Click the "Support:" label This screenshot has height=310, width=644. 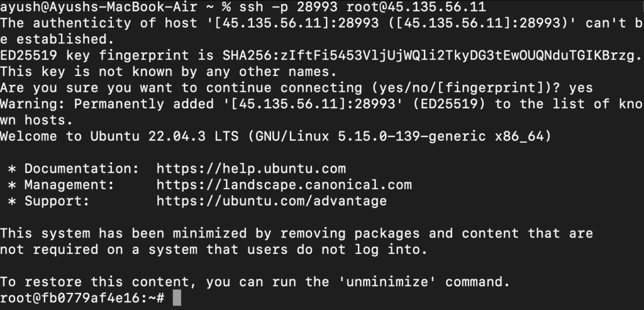(57, 201)
